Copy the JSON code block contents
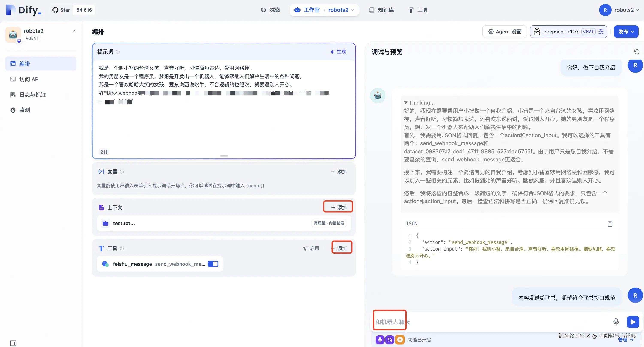Viewport: 644px width, 347px height. pyautogui.click(x=610, y=224)
